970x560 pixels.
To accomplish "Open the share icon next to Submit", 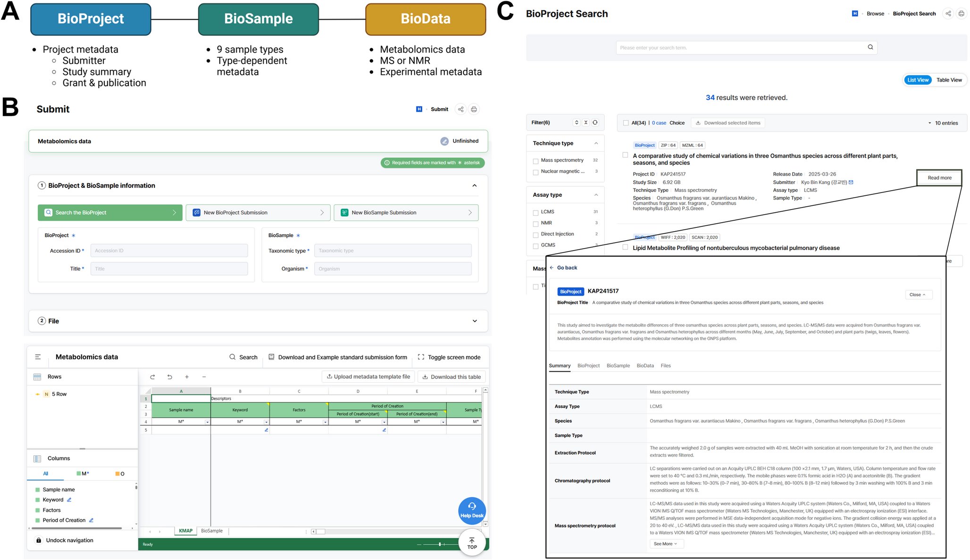I will click(461, 109).
